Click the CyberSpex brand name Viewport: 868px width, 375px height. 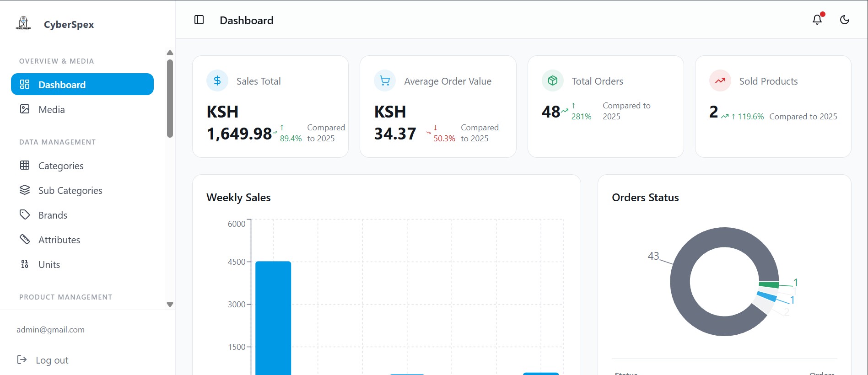click(69, 24)
